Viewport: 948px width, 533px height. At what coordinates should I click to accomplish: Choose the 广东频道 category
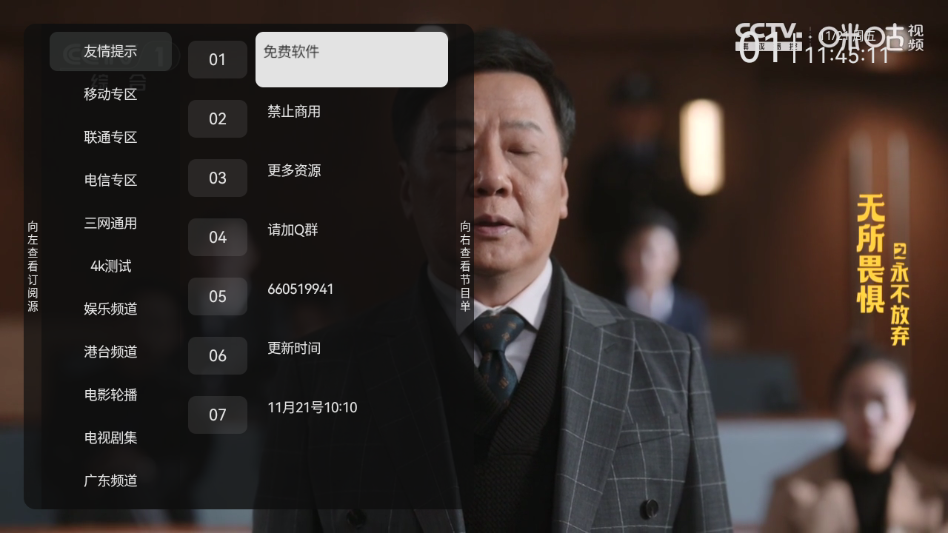pyautogui.click(x=111, y=480)
